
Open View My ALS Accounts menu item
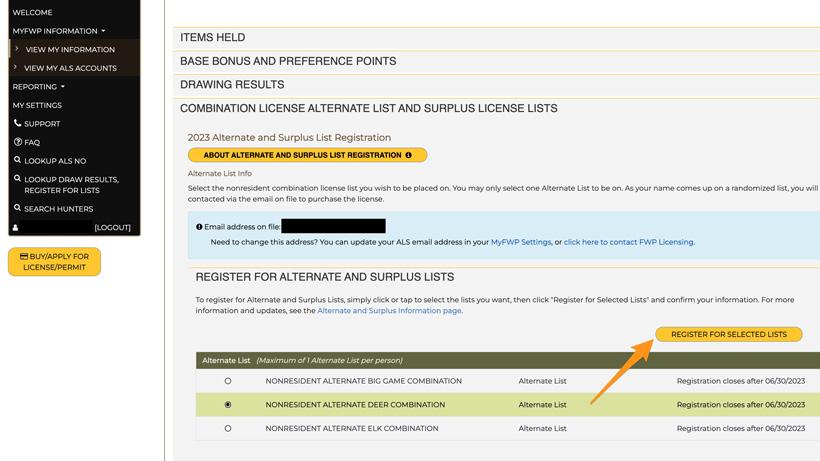coord(70,68)
